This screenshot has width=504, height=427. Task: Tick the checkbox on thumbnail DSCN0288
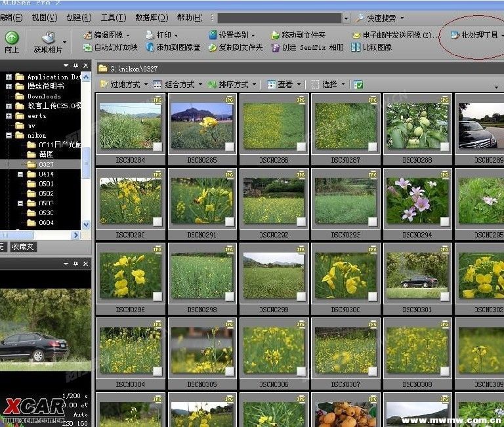tap(445, 147)
